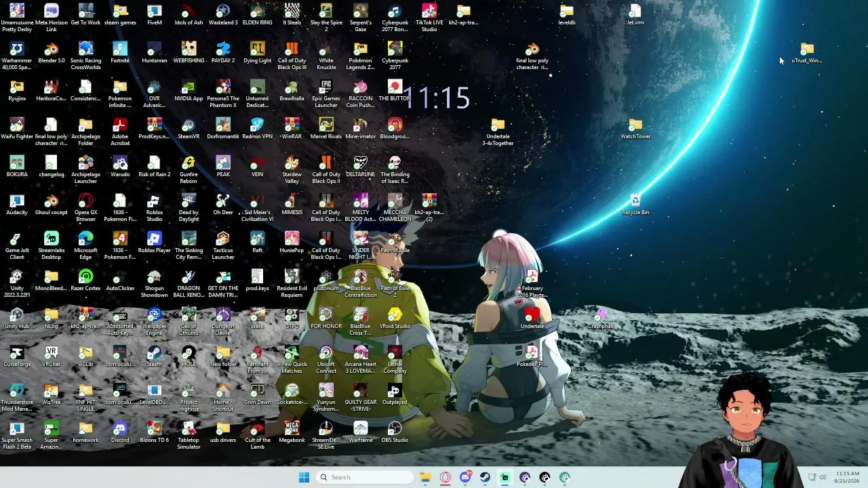Select the Dead by Daylight icon
This screenshot has height=488, width=868.
pos(189,207)
